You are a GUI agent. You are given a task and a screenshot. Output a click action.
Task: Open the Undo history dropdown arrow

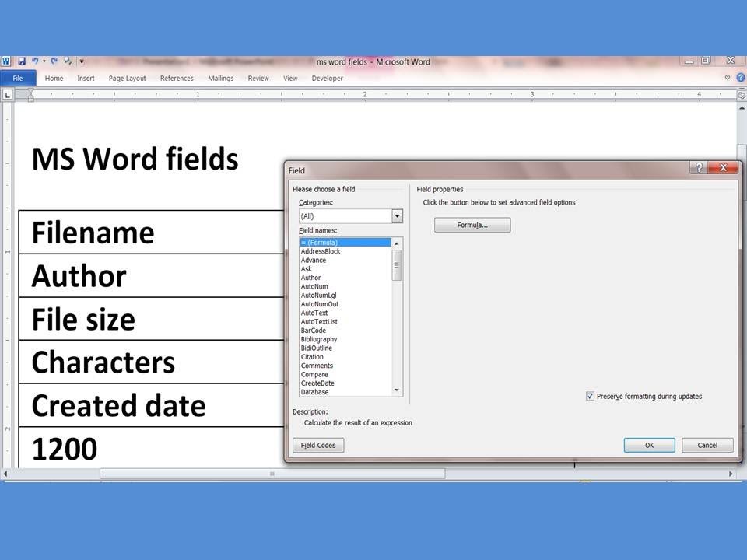(x=44, y=61)
